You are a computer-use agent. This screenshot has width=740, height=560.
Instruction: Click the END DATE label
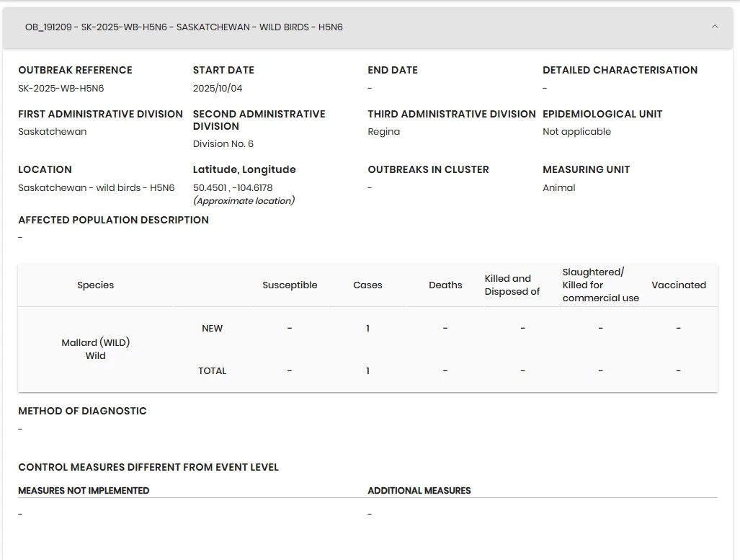tap(393, 70)
